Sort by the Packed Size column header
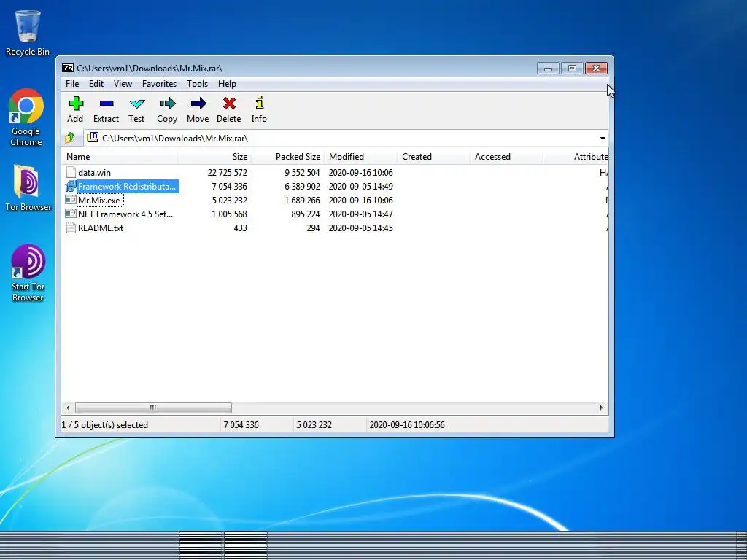The width and height of the screenshot is (747, 560). coord(287,157)
